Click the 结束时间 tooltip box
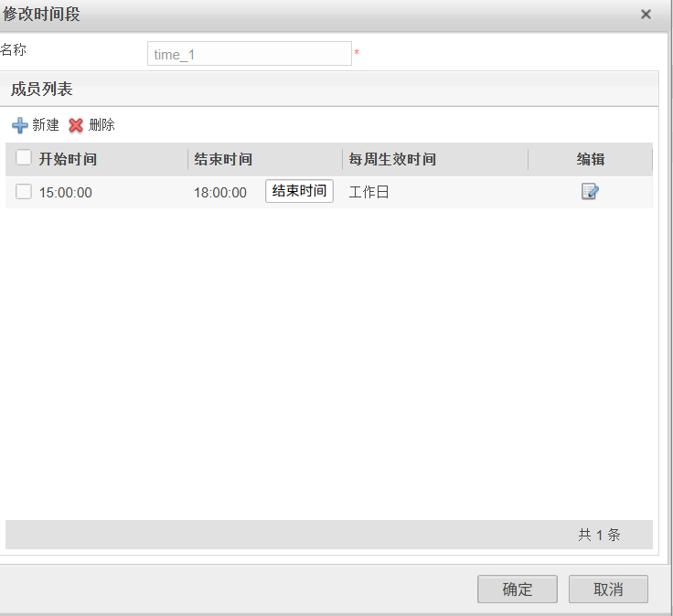This screenshot has height=616, width=673. (299, 191)
